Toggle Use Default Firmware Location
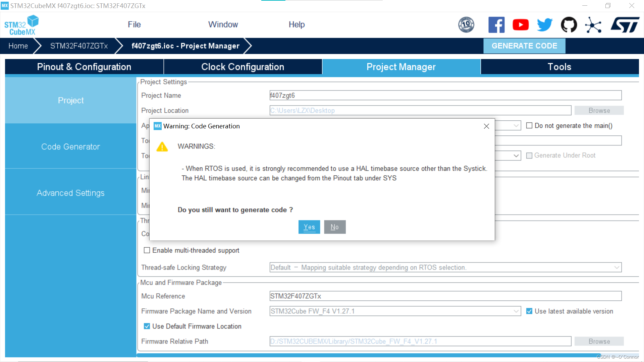 [147, 326]
